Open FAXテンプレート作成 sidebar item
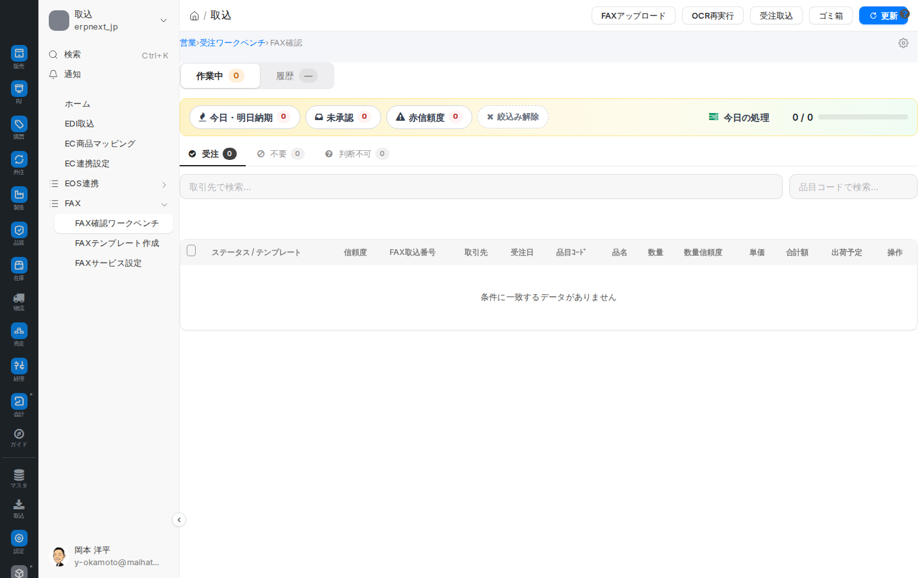Image resolution: width=924 pixels, height=578 pixels. point(114,243)
